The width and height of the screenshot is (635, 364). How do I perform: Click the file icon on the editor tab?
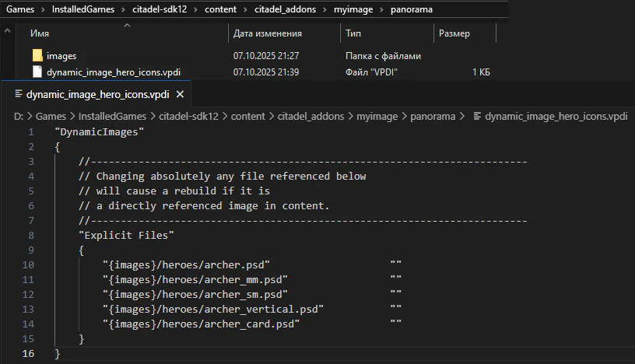19,95
